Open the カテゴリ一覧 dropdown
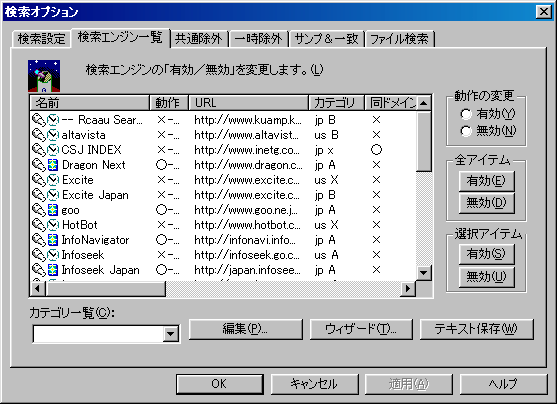 (171, 334)
